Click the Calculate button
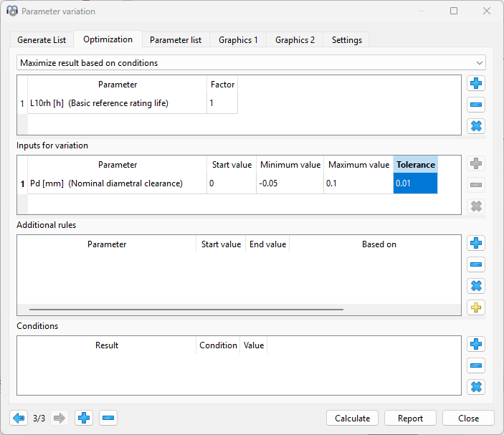 point(352,418)
